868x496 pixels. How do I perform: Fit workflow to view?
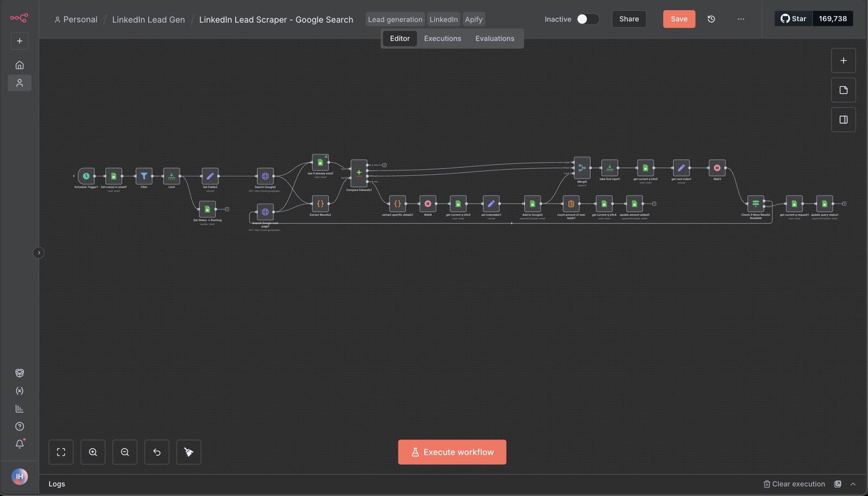pos(61,452)
